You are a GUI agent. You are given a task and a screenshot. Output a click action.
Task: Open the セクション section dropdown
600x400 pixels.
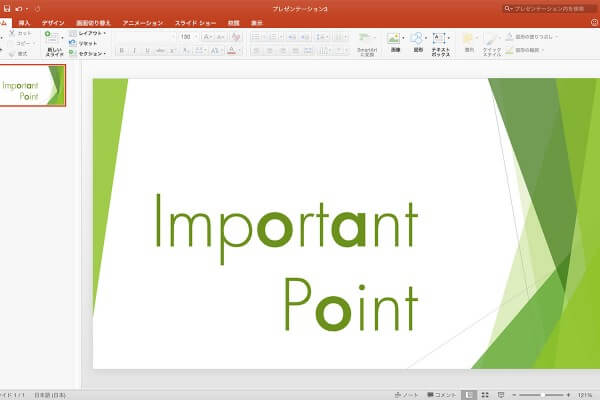pyautogui.click(x=87, y=54)
